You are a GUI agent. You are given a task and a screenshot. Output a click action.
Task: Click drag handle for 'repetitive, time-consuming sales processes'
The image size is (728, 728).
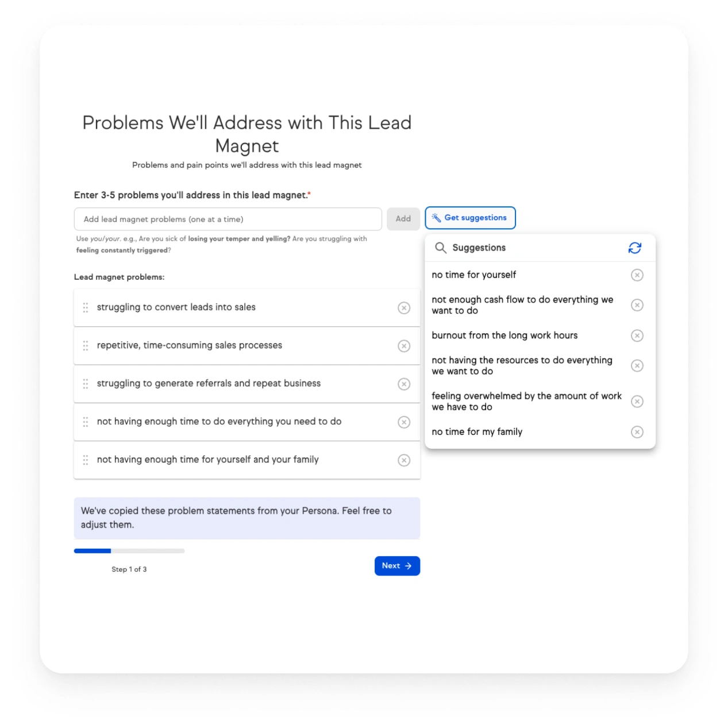(86, 345)
